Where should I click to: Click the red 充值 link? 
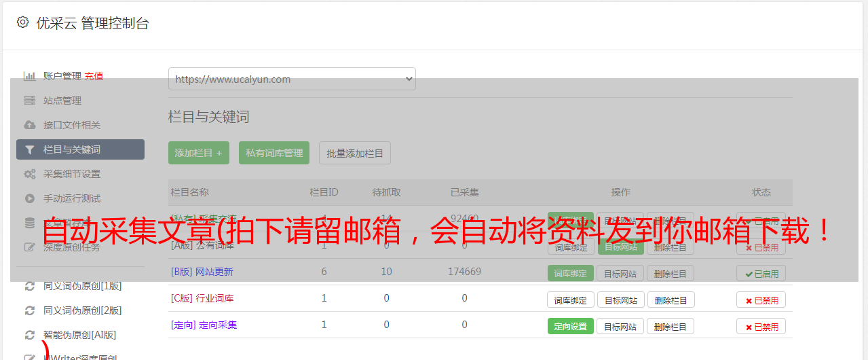coord(94,76)
